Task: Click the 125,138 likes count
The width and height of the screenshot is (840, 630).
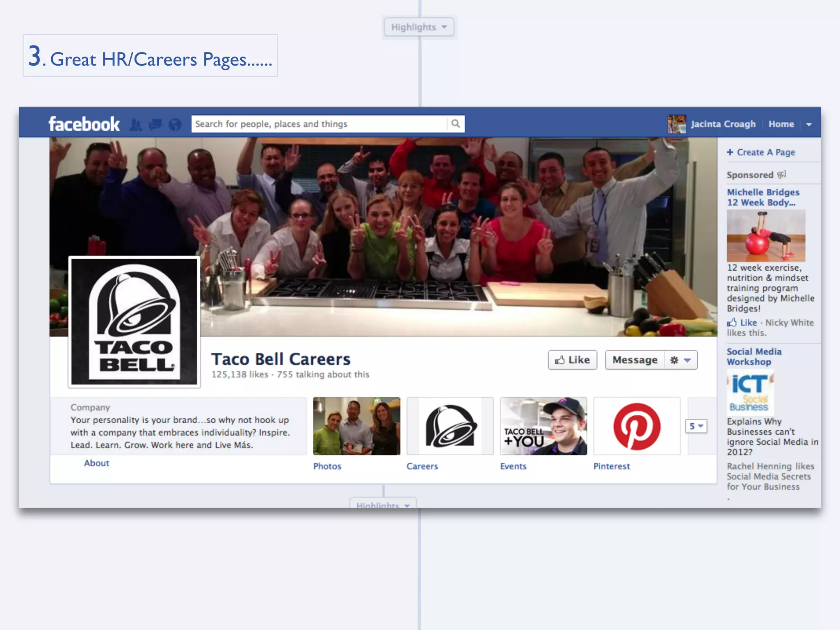Action: 240,374
